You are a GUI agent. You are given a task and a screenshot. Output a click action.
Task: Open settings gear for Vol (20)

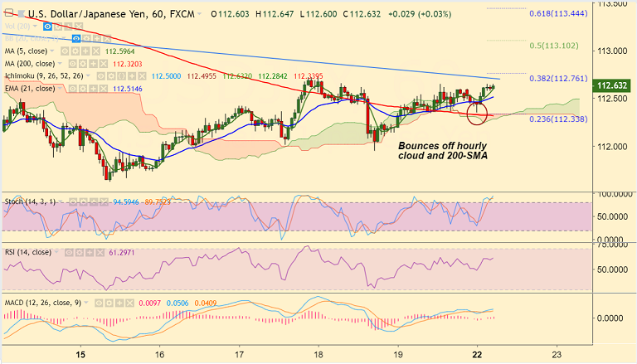pyautogui.click(x=58, y=27)
